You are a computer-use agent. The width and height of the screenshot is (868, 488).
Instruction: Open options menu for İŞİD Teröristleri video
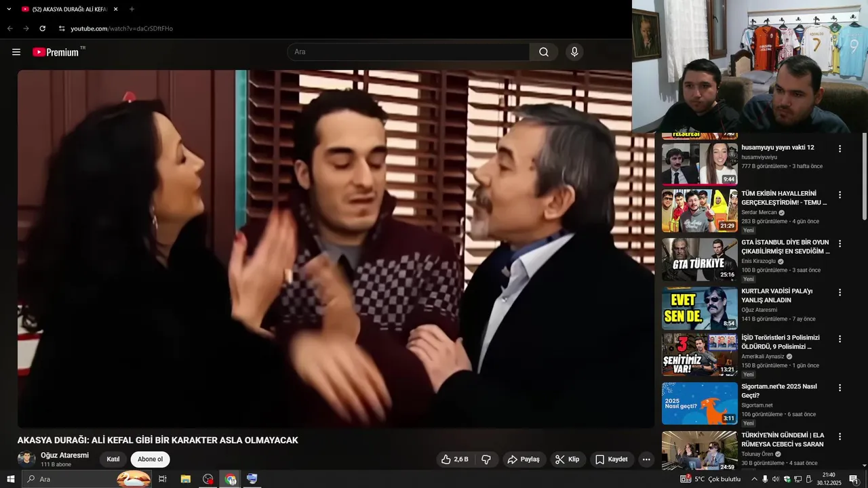click(840, 339)
